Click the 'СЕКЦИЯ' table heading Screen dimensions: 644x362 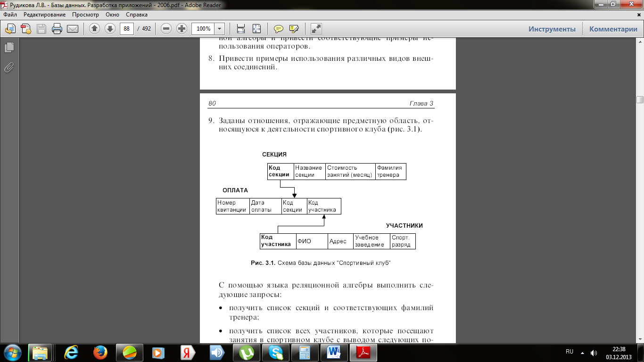tap(274, 155)
